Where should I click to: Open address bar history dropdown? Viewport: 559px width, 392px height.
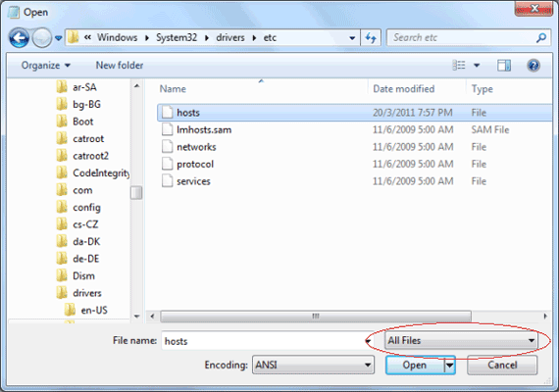[x=352, y=38]
